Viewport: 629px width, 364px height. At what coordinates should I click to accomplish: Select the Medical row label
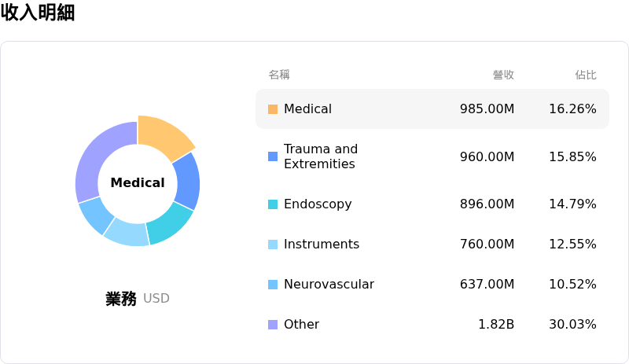tap(307, 109)
